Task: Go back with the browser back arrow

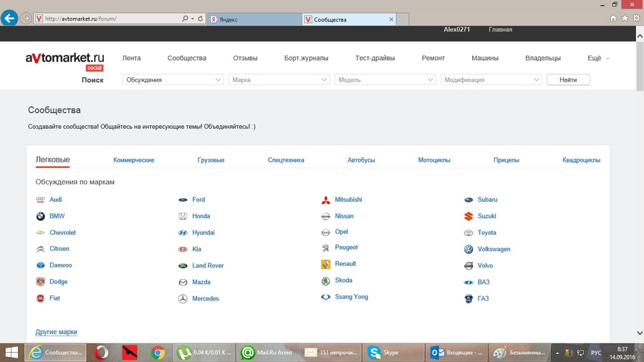Action: pos(9,18)
